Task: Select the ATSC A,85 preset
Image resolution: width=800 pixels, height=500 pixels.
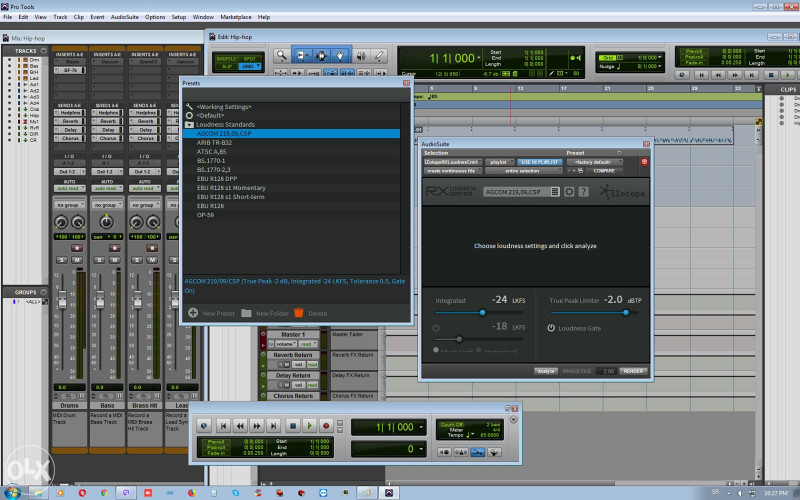Action: tap(291, 152)
